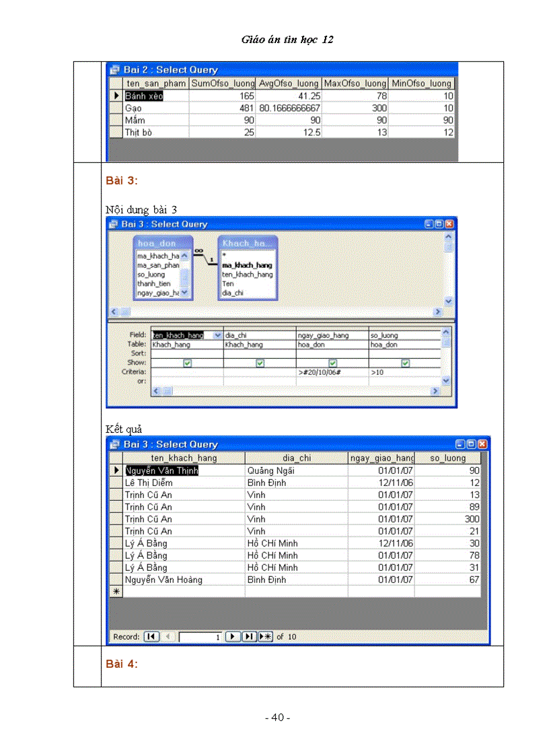The image size is (549, 756).
Task: Click the new record asterisk navigation button
Action: coord(265,636)
